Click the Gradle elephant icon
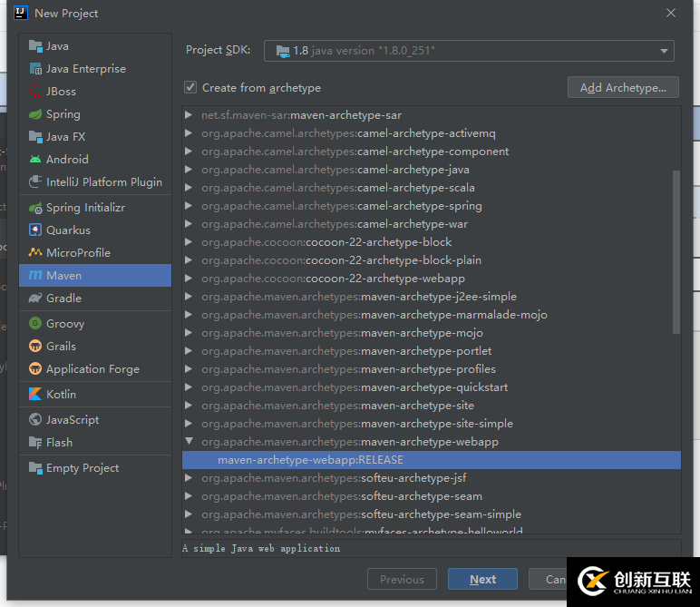 [35, 299]
